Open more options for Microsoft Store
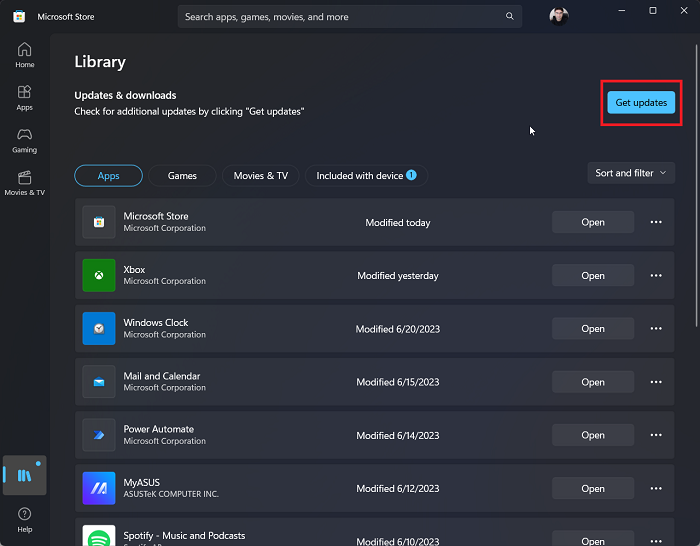 tap(656, 222)
